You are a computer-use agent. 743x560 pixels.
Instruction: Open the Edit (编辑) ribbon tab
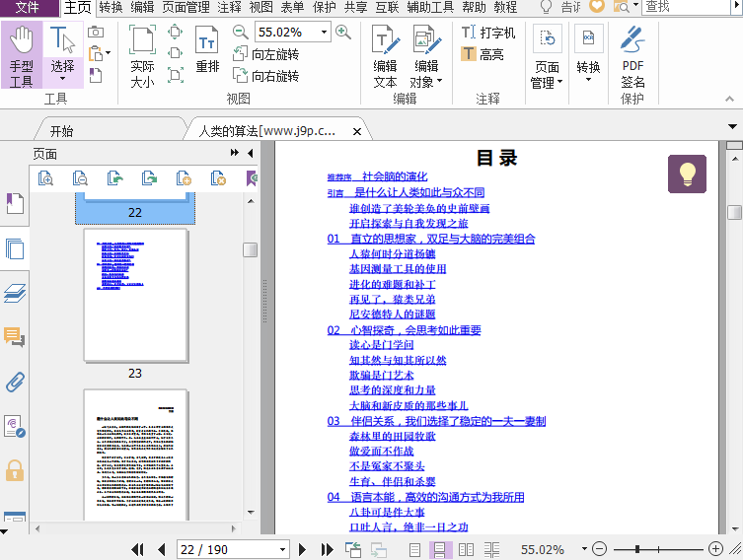point(142,7)
